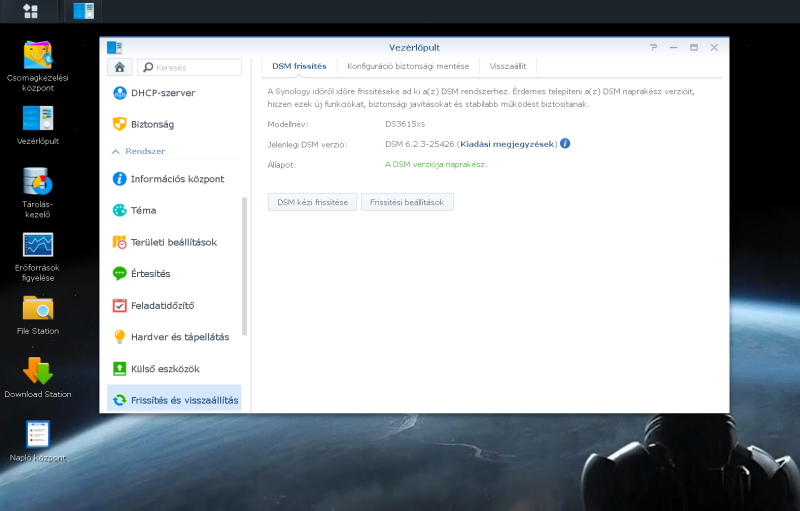Click the DHCP-szerver sidebar icon
Image resolution: width=800 pixels, height=511 pixels.
tap(119, 93)
